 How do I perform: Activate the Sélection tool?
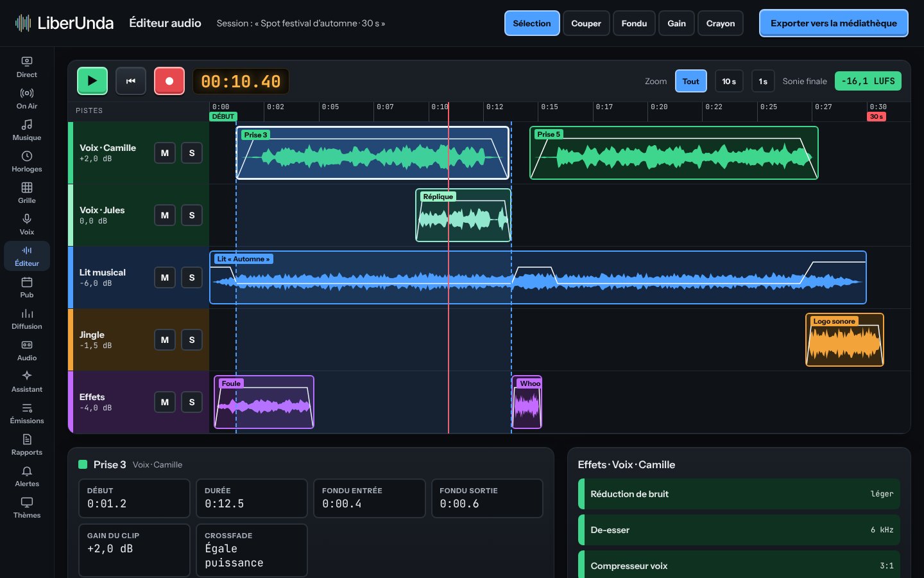pyautogui.click(x=532, y=23)
